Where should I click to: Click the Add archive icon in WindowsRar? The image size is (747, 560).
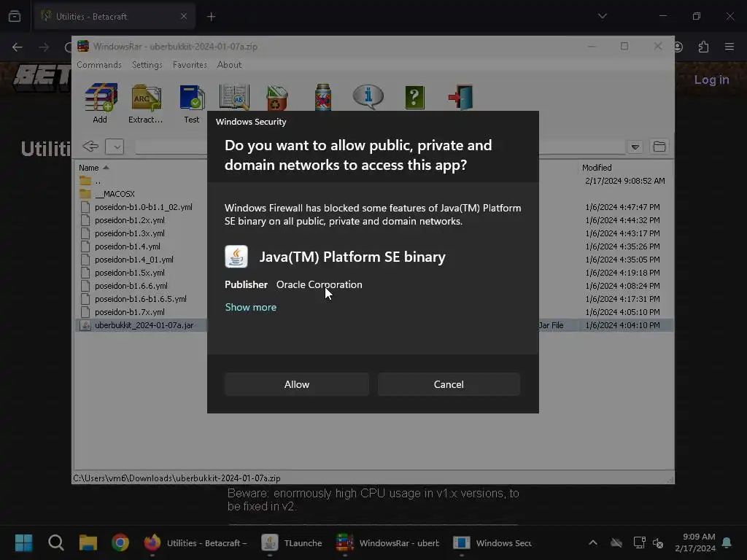[x=101, y=103]
